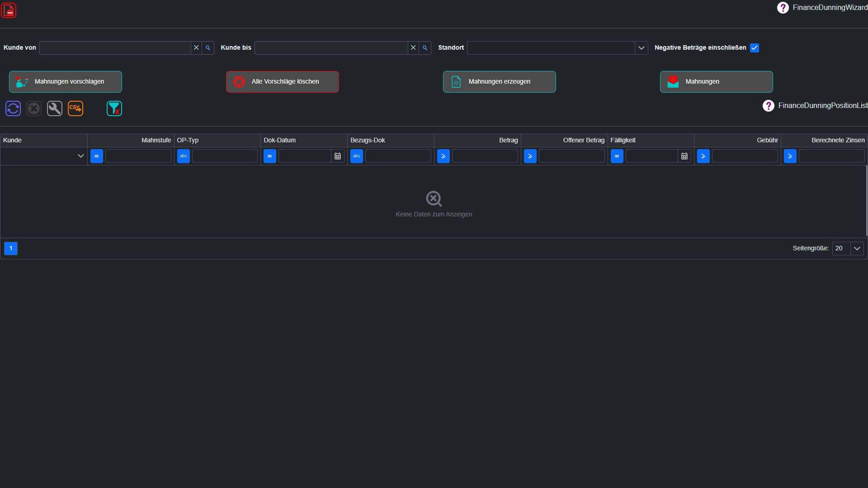This screenshot has width=868, height=488.
Task: Change Fälligkeit filter operator
Action: 617,156
